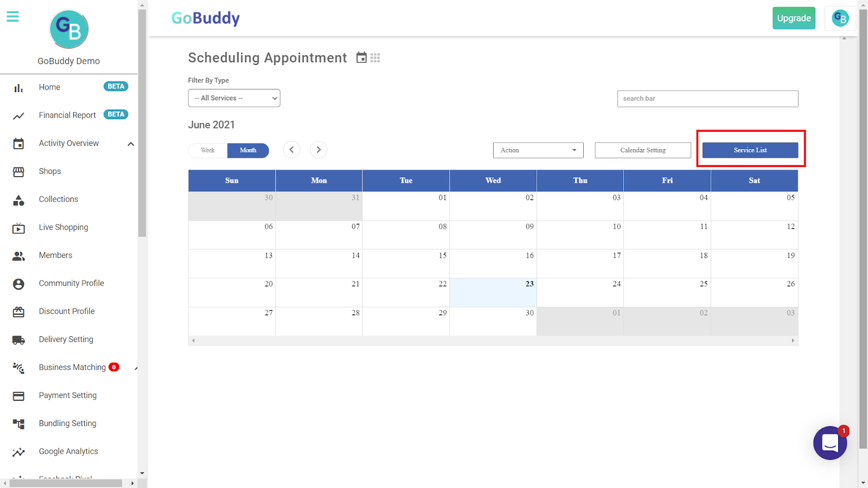
Task: Open Live Shopping menu item
Action: tap(63, 227)
